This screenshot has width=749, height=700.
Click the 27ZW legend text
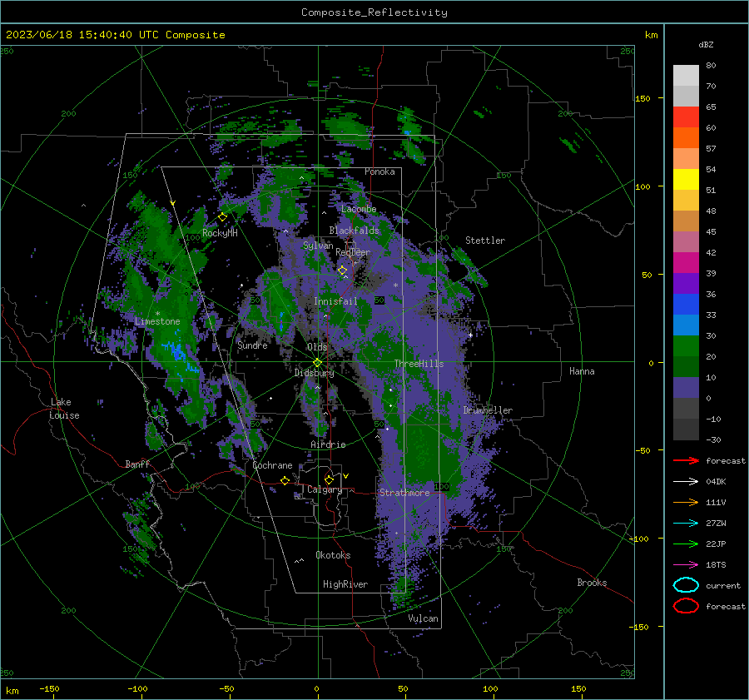716,524
